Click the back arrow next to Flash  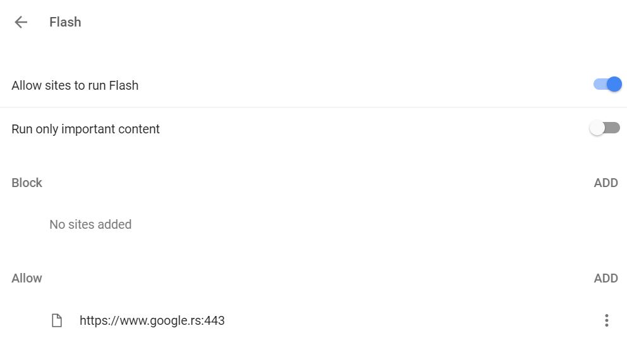click(x=21, y=22)
